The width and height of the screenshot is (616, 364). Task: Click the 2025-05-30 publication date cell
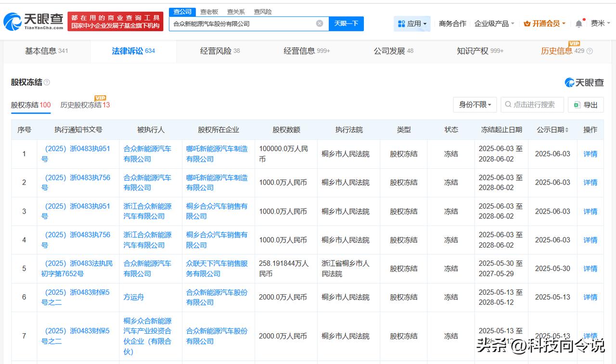tap(552, 269)
